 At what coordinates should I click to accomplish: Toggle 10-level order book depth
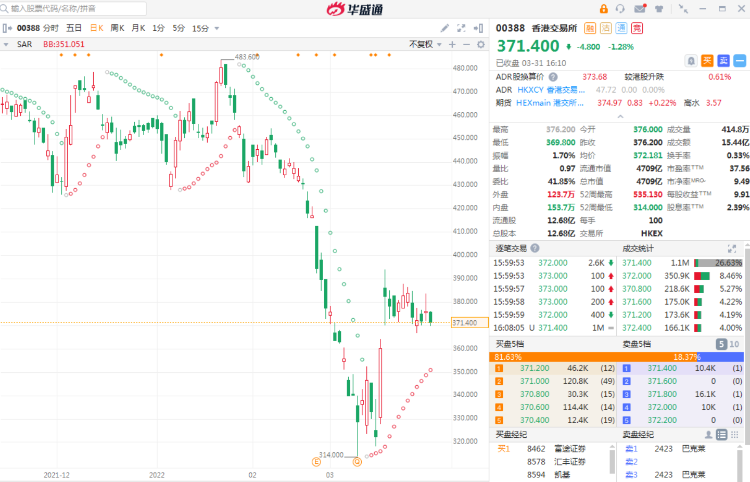pyautogui.click(x=734, y=344)
